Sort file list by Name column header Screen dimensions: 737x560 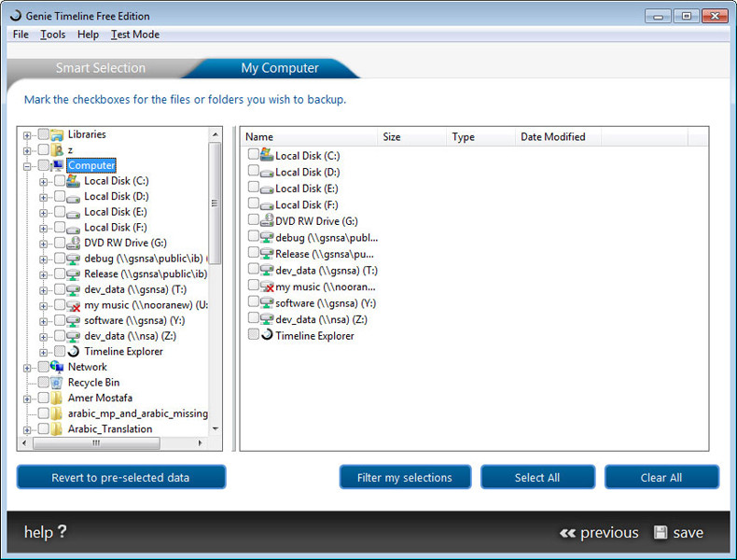coord(309,137)
